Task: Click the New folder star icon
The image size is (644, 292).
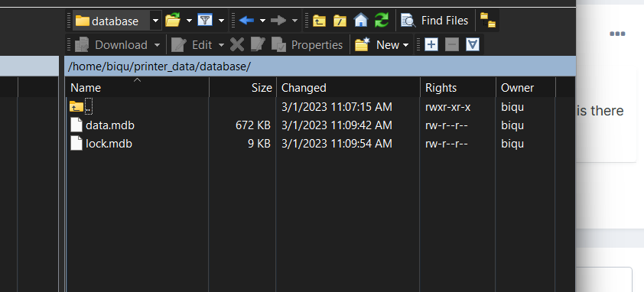Action: coord(363,44)
